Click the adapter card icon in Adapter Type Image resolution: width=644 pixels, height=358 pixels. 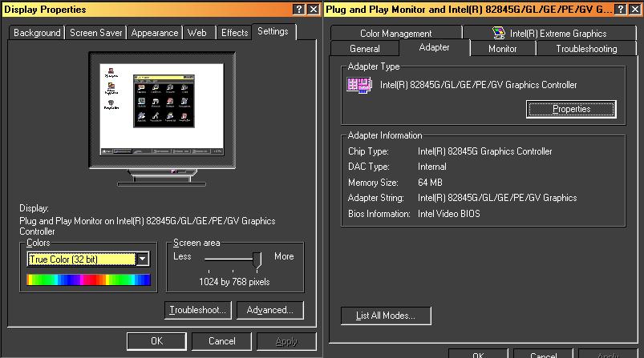coord(359,85)
